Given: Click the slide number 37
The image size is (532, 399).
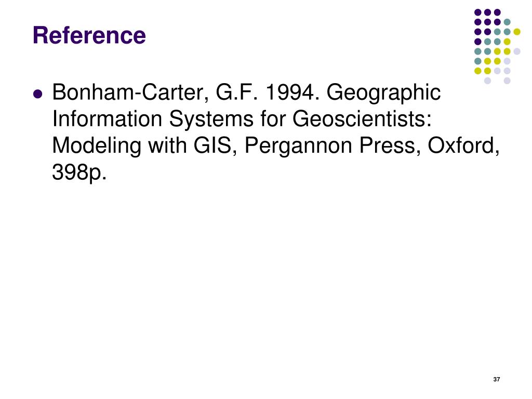Looking at the screenshot, I should tap(496, 379).
